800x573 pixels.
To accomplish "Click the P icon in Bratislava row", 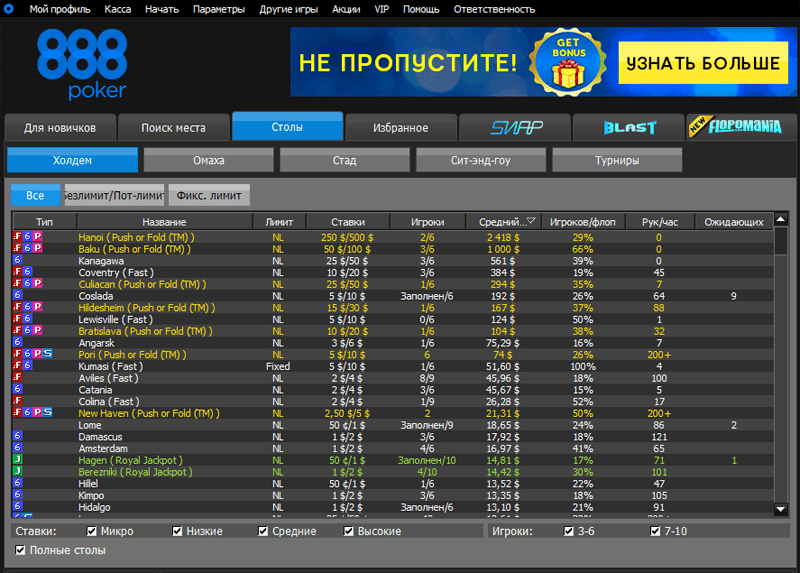I will 38,330.
